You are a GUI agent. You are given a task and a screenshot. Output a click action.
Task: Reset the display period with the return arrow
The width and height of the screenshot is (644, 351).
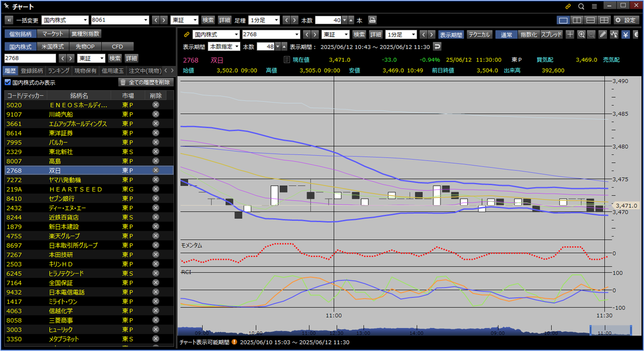tap(437, 46)
